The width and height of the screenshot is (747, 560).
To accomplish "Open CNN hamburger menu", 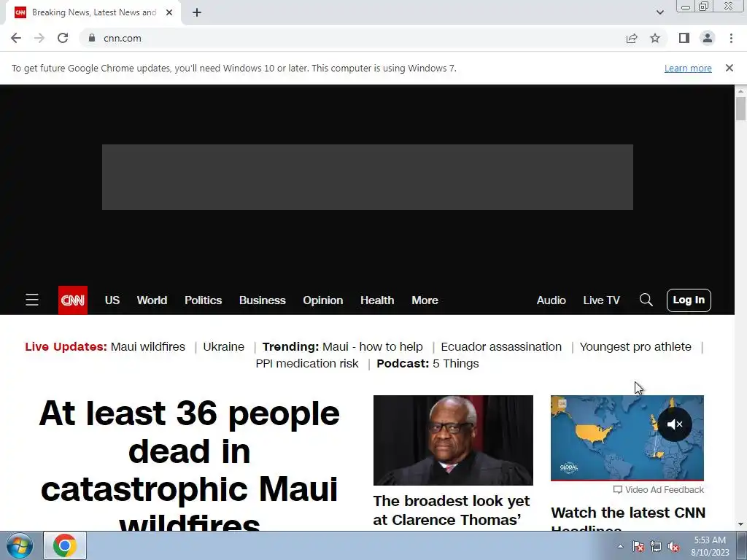I will (x=32, y=300).
